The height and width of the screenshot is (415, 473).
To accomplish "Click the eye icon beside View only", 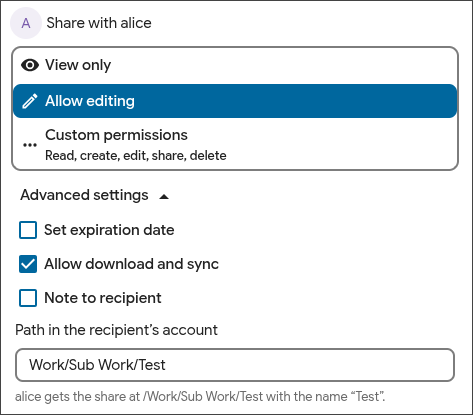I will pyautogui.click(x=30, y=65).
